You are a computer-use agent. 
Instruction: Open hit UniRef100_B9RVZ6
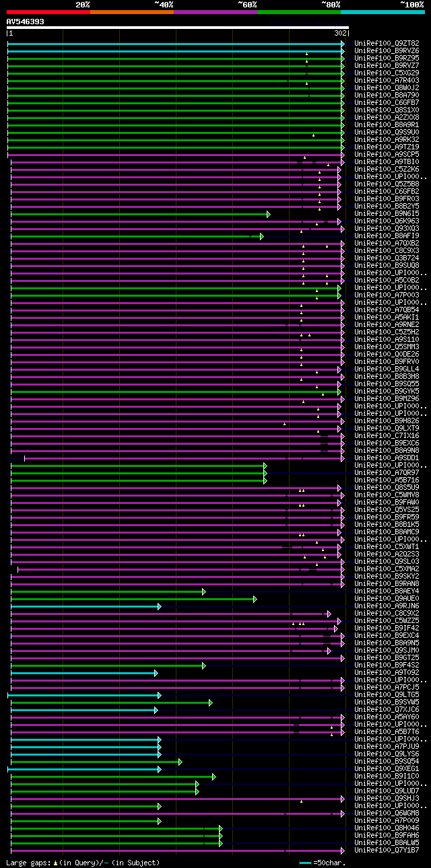point(387,50)
